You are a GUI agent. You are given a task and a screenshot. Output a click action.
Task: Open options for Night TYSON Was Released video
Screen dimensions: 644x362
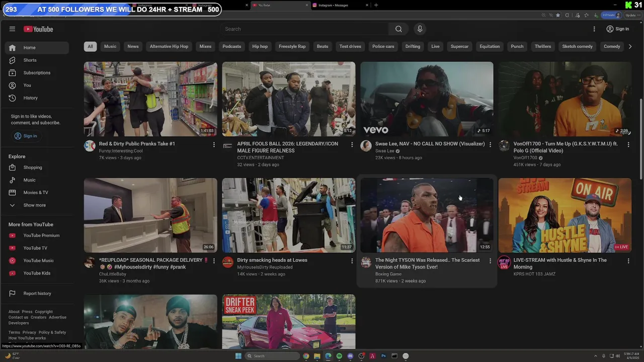point(490,261)
